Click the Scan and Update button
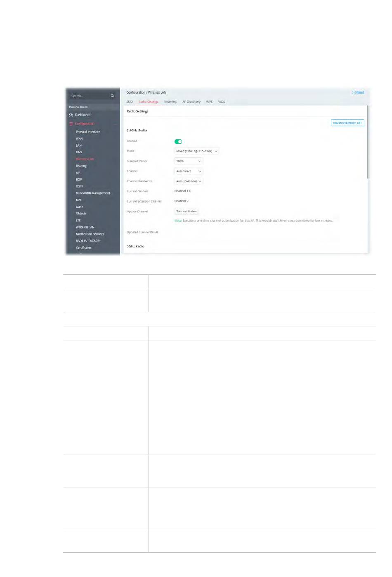 point(187,211)
